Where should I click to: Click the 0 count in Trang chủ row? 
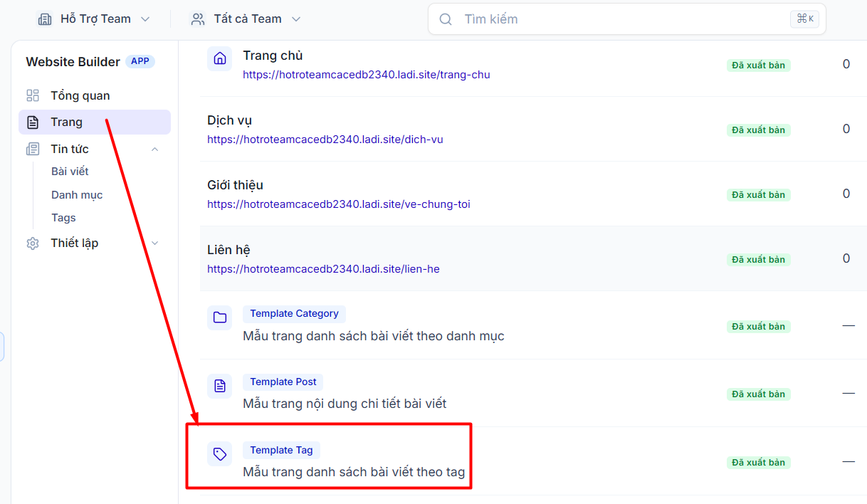(x=846, y=64)
